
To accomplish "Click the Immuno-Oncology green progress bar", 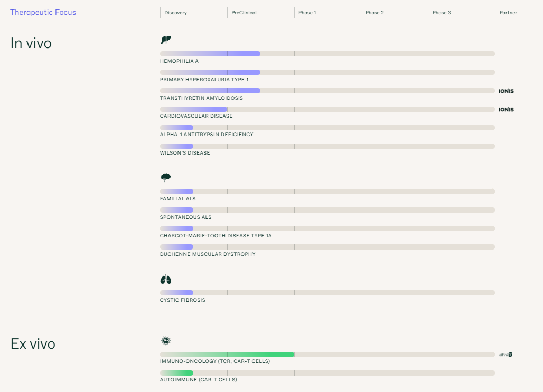I will [x=227, y=355].
